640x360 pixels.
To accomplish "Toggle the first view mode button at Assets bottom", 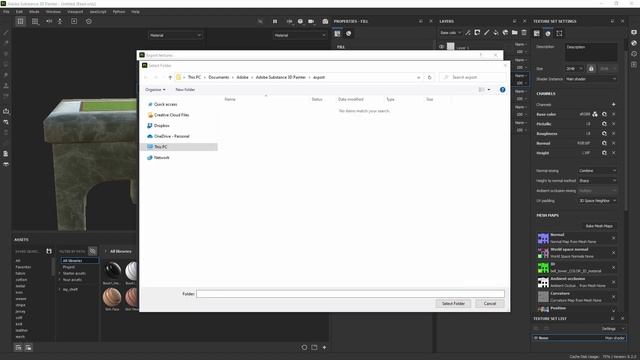I will (x=19, y=347).
